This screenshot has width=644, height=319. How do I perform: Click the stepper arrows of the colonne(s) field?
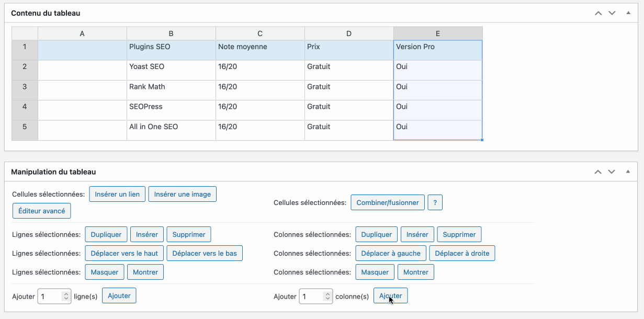coord(327,297)
